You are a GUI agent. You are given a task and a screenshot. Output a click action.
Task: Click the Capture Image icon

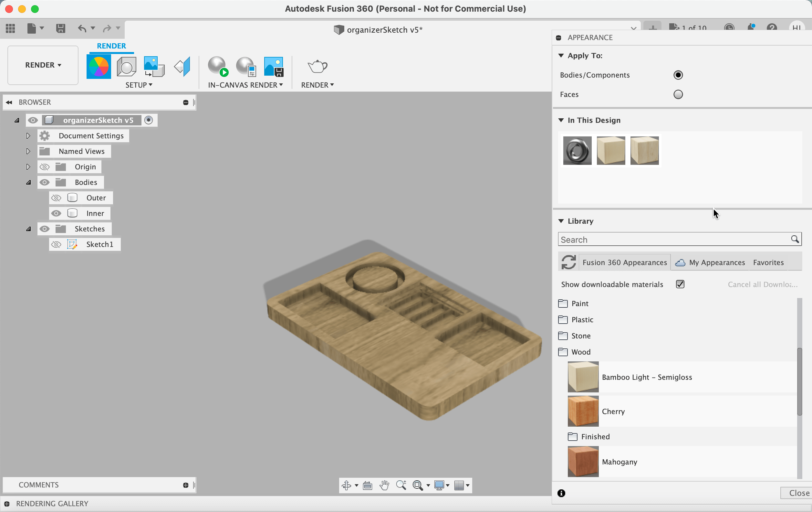[274, 67]
